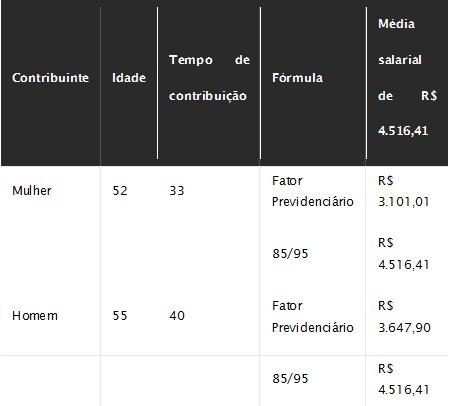449x406 pixels.
Task: Select the R$ 3.647,90 value
Action: coord(404,317)
